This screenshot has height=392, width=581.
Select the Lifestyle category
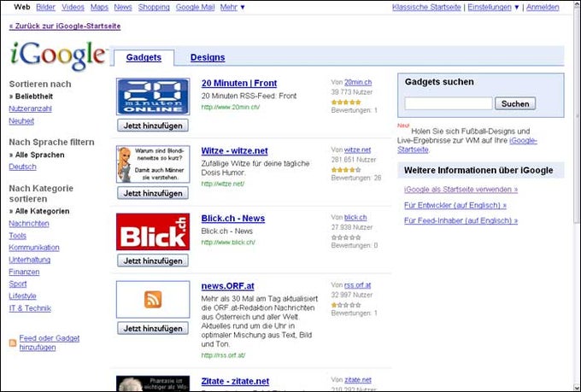tap(22, 296)
